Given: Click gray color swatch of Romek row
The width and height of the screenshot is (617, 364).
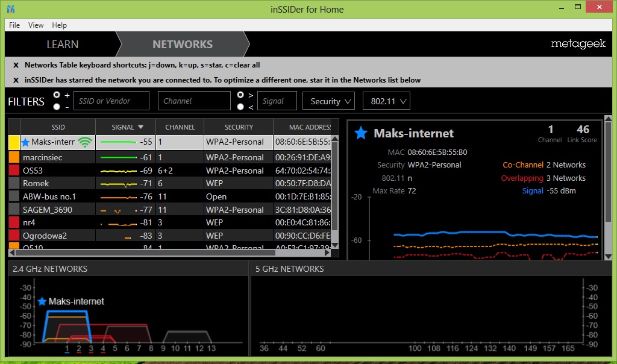Looking at the screenshot, I should tap(14, 183).
